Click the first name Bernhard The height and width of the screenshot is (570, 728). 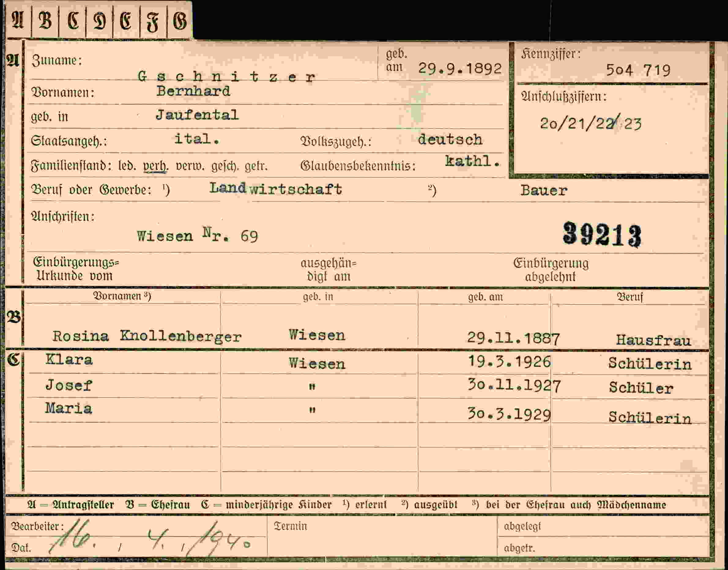193,91
